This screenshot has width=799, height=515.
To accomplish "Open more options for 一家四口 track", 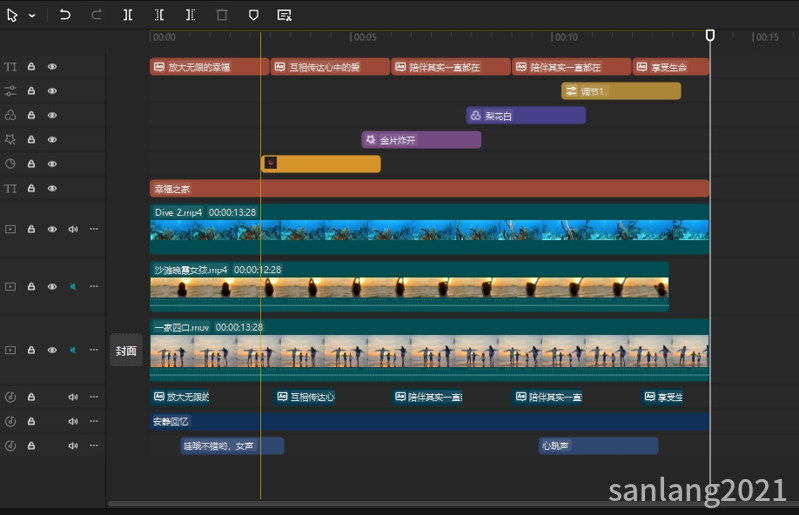I will pyautogui.click(x=94, y=350).
